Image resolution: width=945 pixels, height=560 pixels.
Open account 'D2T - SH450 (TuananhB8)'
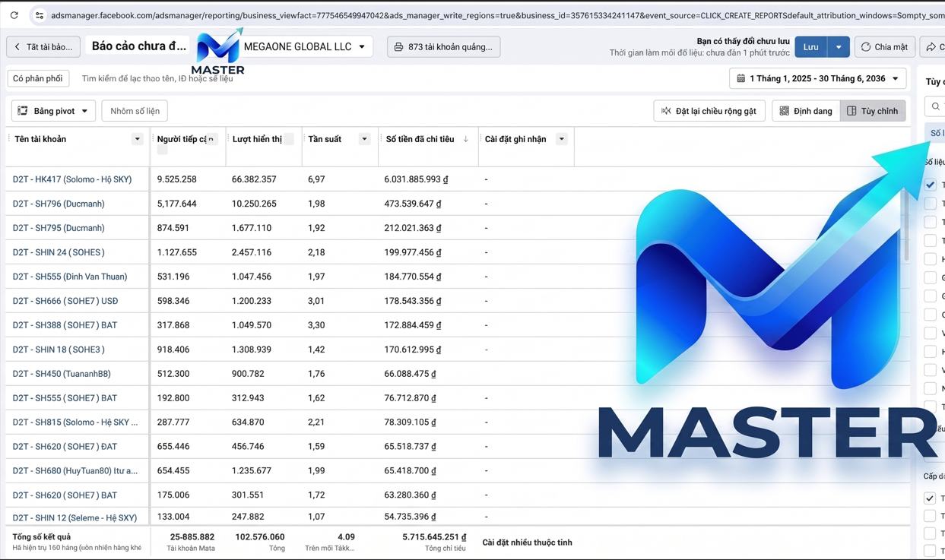(62, 374)
